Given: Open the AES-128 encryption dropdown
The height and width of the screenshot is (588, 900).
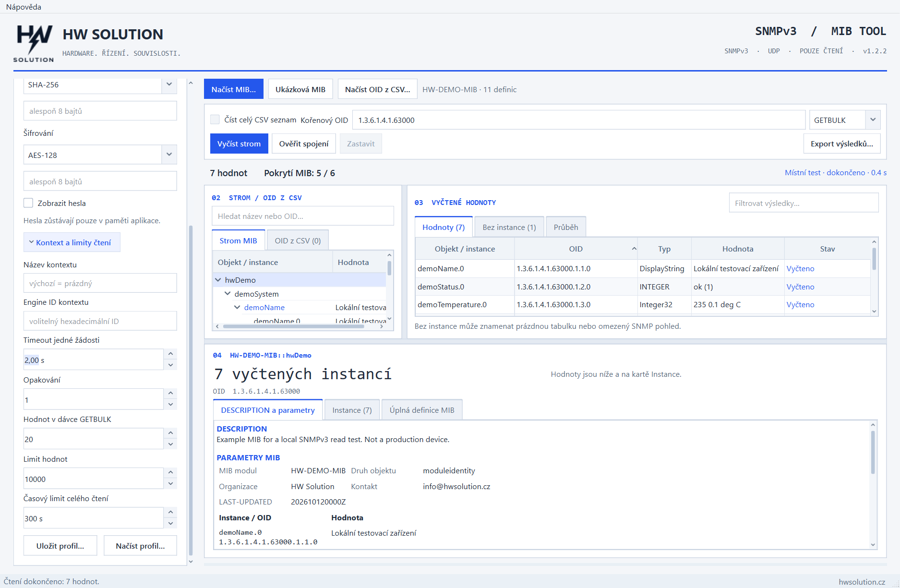Looking at the screenshot, I should (169, 155).
